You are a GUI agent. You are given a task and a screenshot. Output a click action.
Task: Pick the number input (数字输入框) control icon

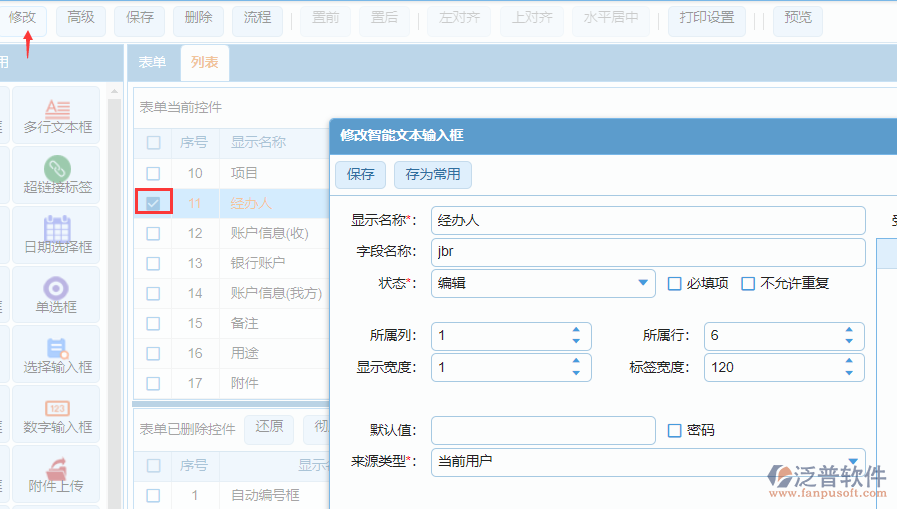coord(58,408)
